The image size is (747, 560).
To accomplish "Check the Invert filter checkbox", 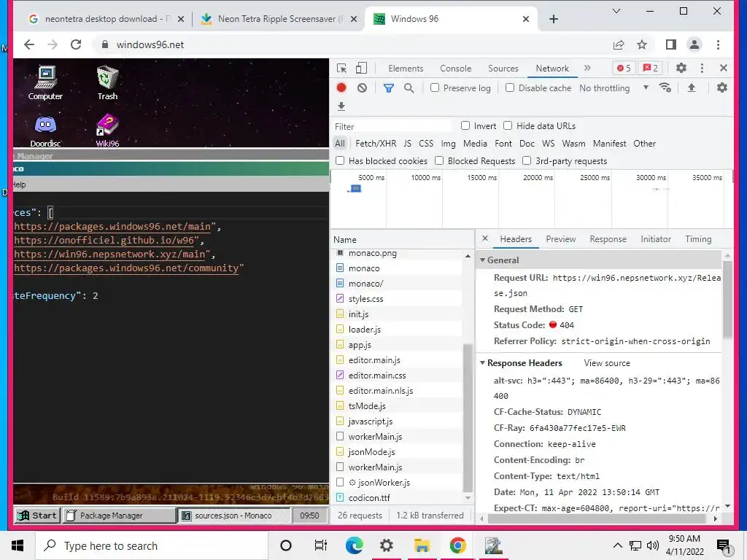I will point(465,125).
